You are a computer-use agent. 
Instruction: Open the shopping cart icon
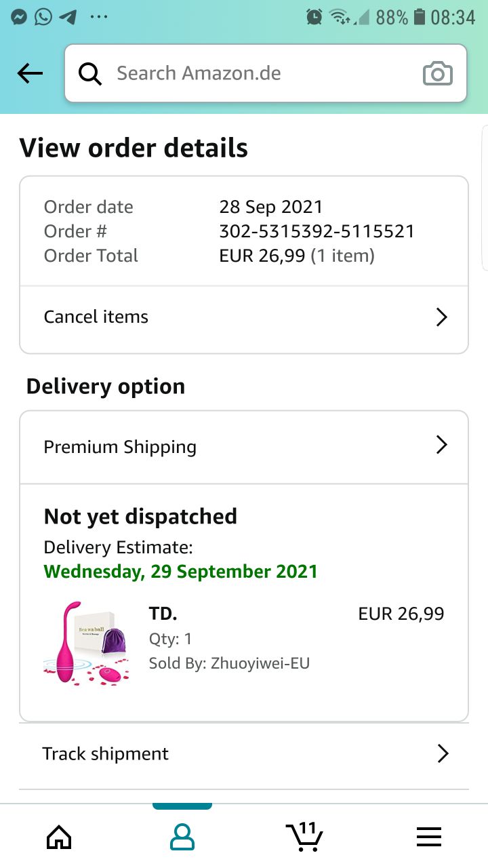304,836
